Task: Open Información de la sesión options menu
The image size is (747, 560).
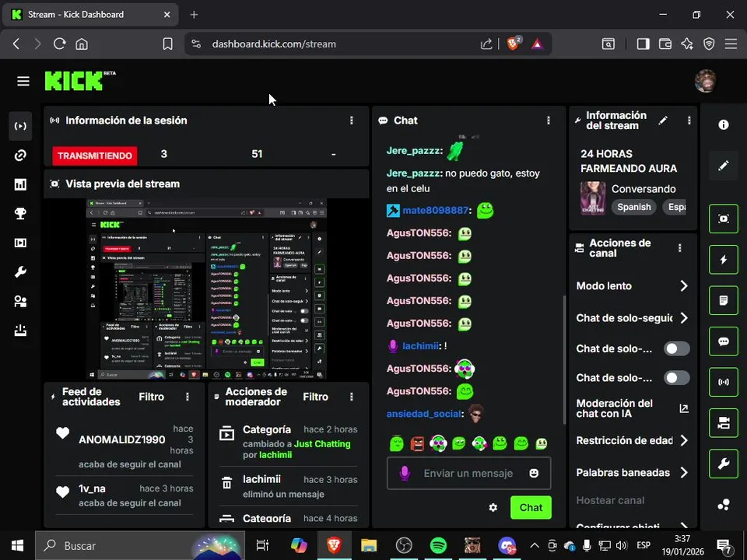Action: coord(352,121)
